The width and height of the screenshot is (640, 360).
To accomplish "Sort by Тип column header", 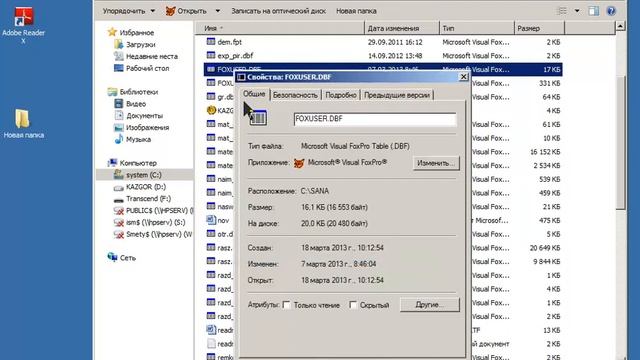I will 477,28.
